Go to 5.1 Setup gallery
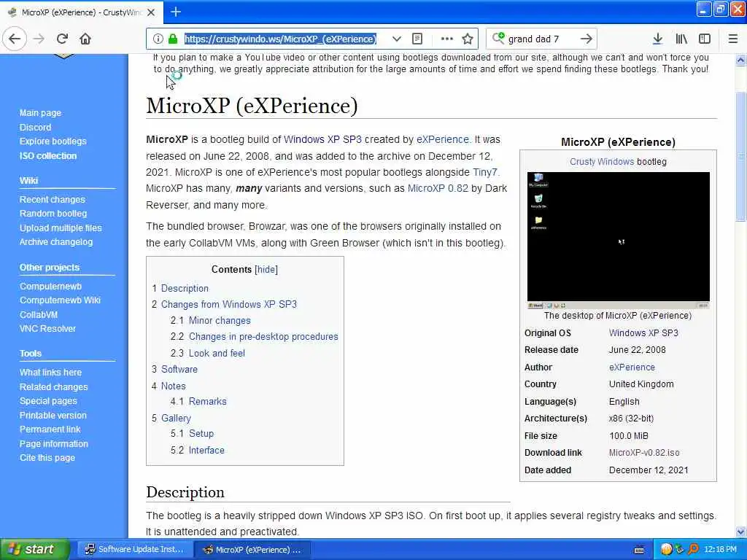Screen dimensions: 747x560 193,434
